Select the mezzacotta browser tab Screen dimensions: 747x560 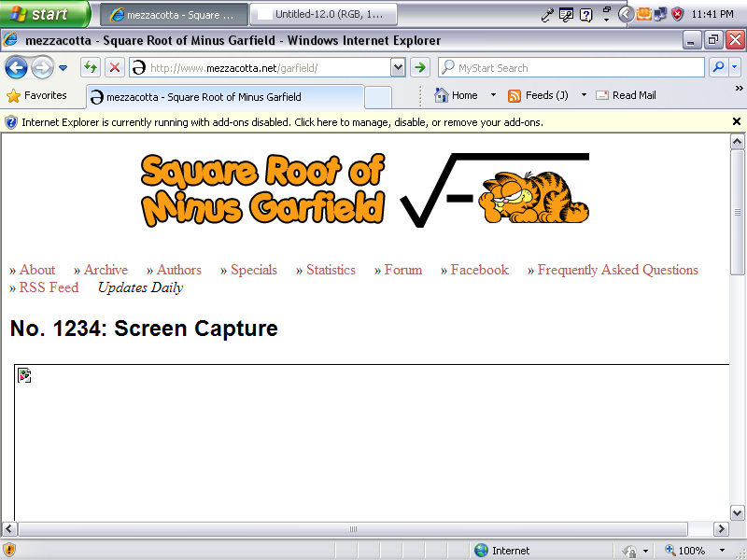225,97
